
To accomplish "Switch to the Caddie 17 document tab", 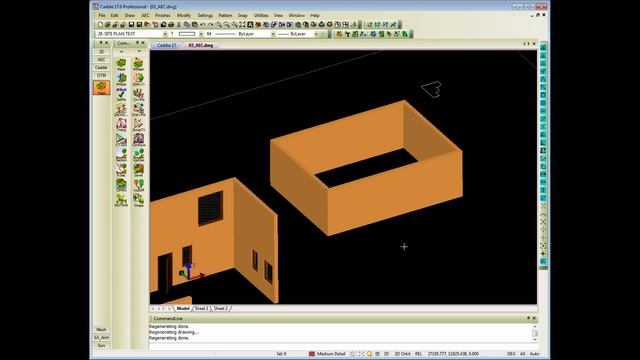I will (167, 45).
